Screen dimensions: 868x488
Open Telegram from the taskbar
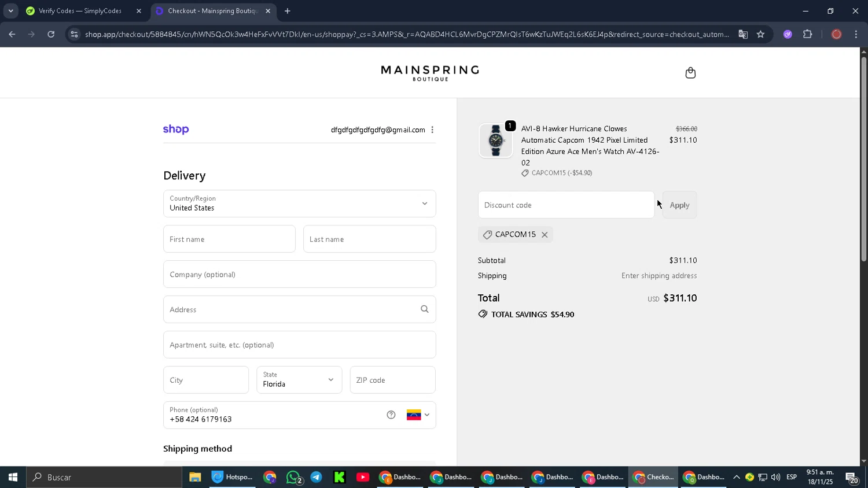tap(317, 477)
